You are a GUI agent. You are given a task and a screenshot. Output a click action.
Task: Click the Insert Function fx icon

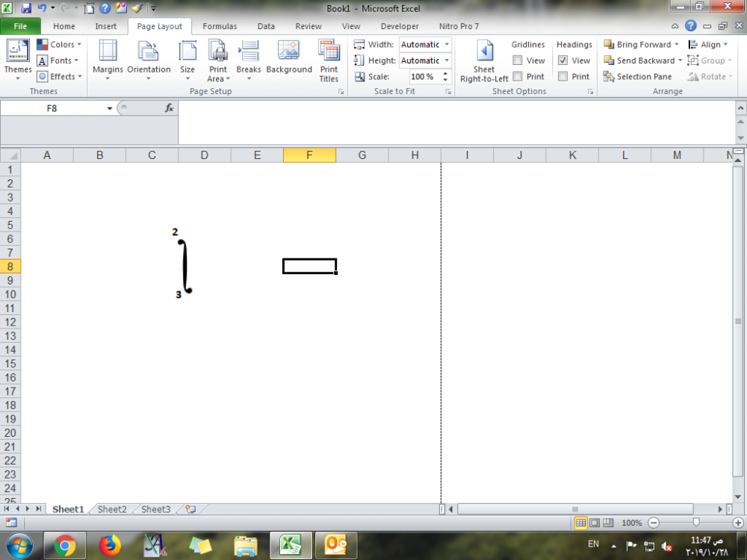(x=169, y=108)
